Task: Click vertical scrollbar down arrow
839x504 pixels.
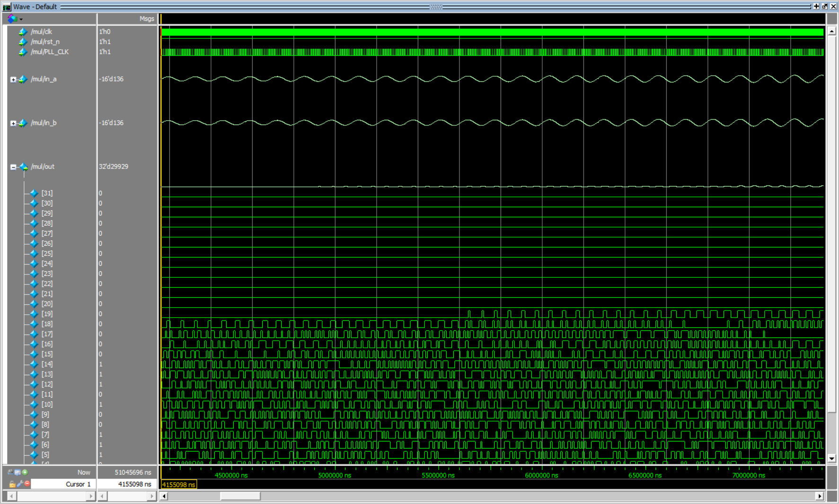Action: tap(832, 458)
